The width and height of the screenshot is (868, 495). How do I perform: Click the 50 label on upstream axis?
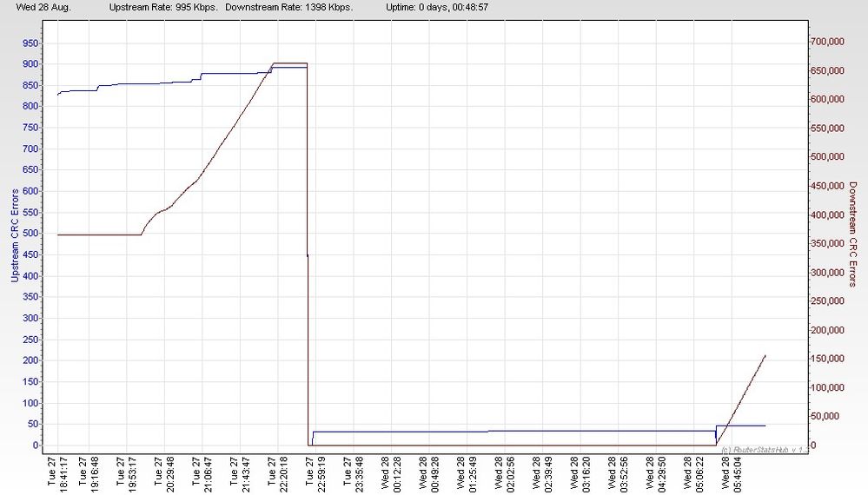33,424
